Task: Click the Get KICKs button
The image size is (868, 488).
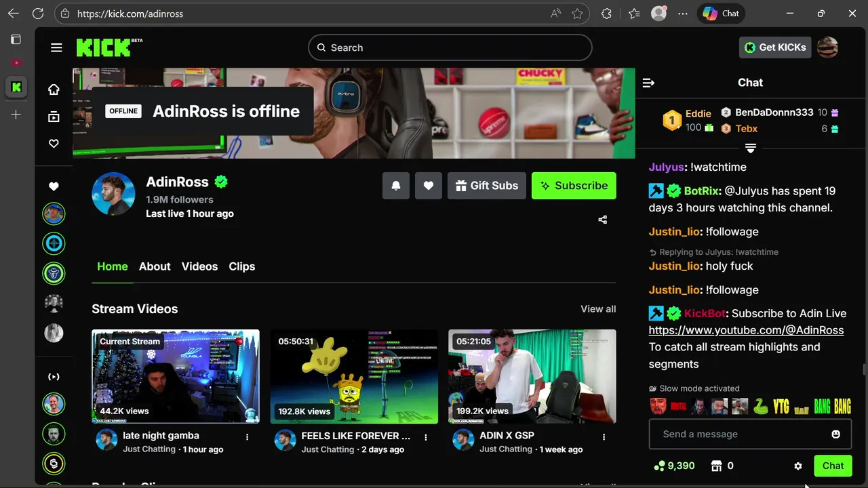Action: [x=775, y=47]
